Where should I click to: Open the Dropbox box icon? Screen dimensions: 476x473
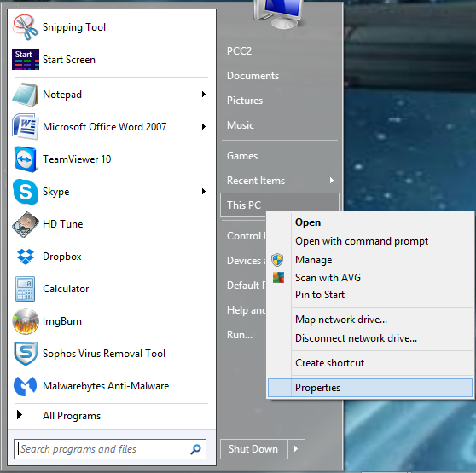[26, 257]
